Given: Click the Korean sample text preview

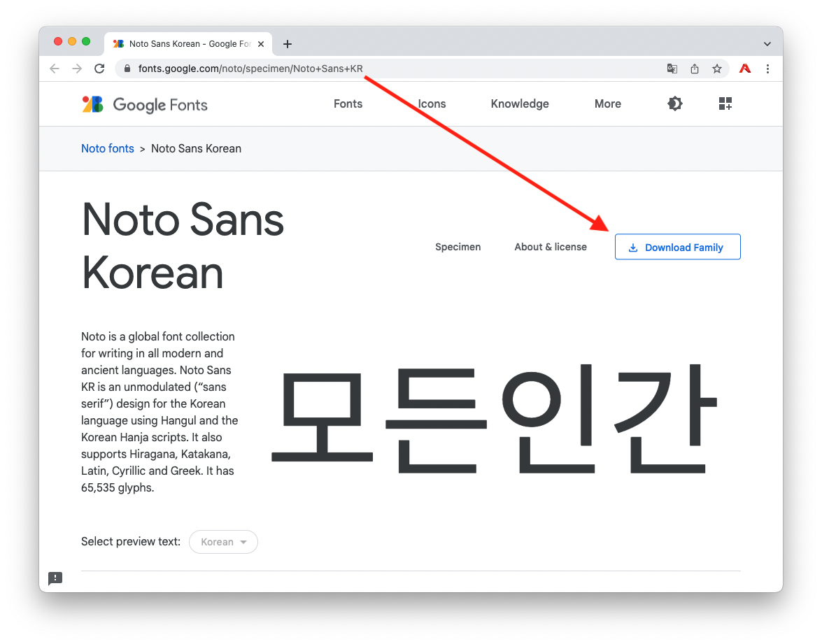Looking at the screenshot, I should click(494, 419).
